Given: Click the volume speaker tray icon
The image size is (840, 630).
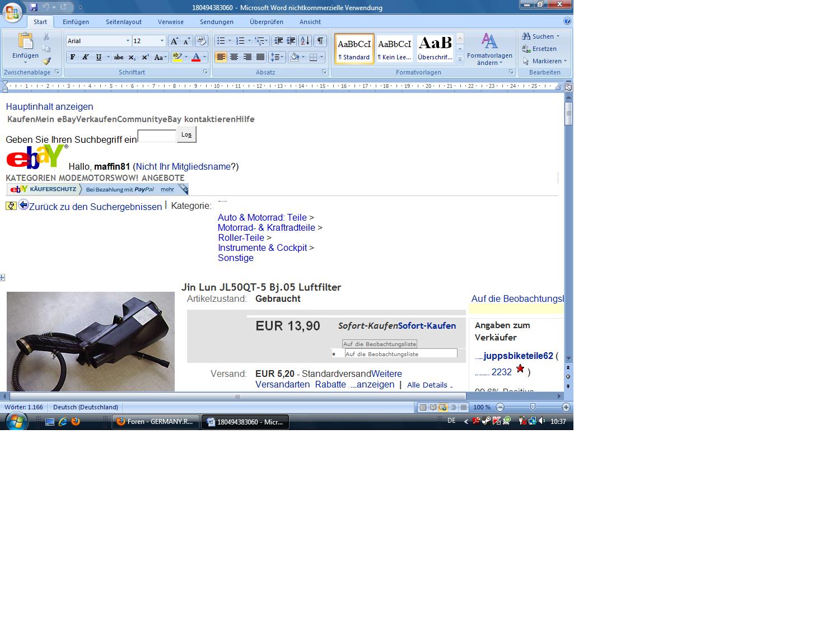Looking at the screenshot, I should tap(542, 421).
